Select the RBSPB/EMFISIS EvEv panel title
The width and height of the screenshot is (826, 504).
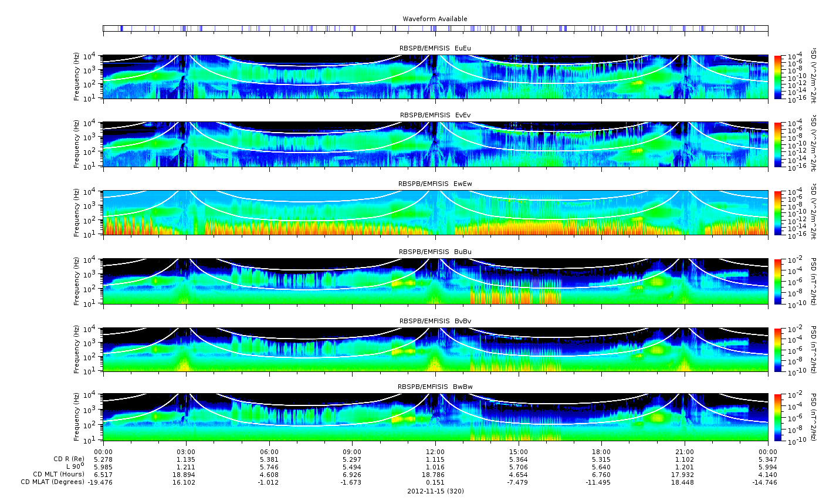tap(435, 115)
